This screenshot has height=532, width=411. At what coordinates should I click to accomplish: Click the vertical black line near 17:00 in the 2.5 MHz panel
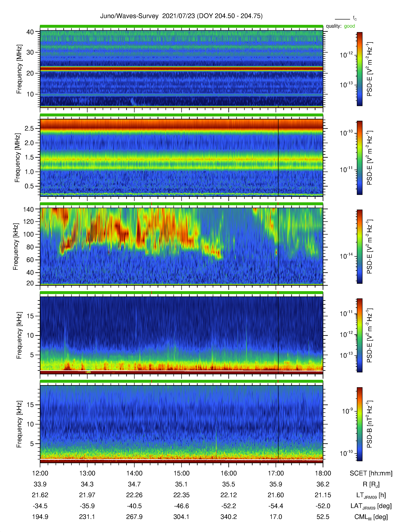pyautogui.click(x=278, y=158)
